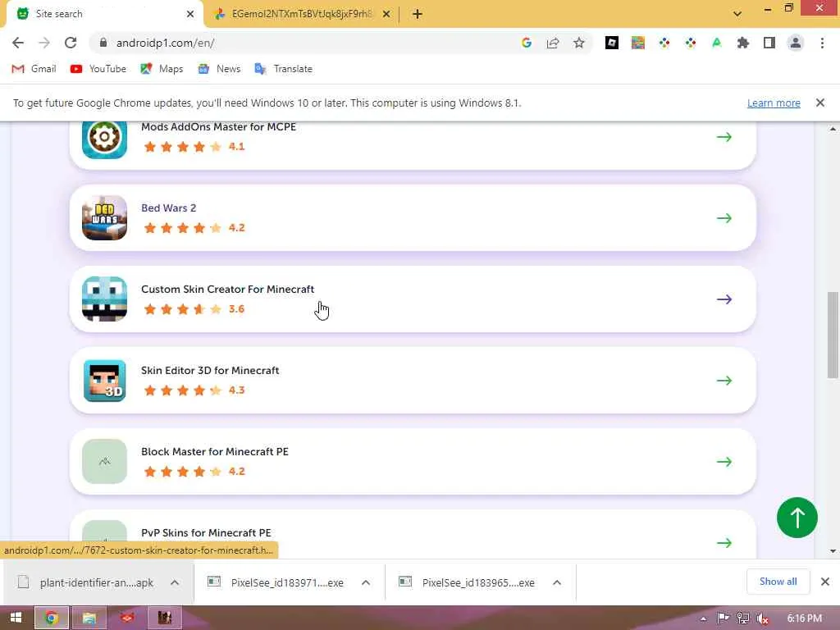The width and height of the screenshot is (840, 630).
Task: Click the muted volume tray icon
Action: click(x=763, y=619)
